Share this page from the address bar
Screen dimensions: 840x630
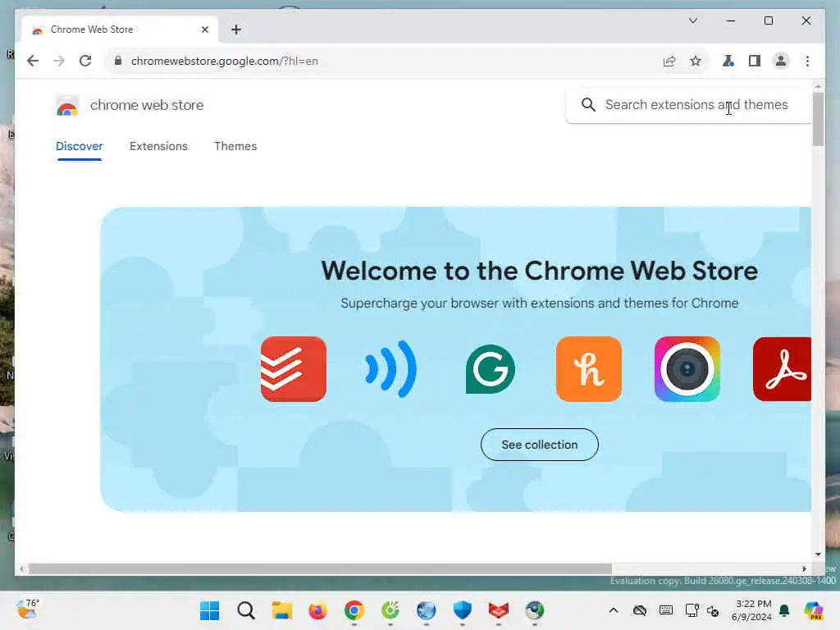tap(669, 61)
